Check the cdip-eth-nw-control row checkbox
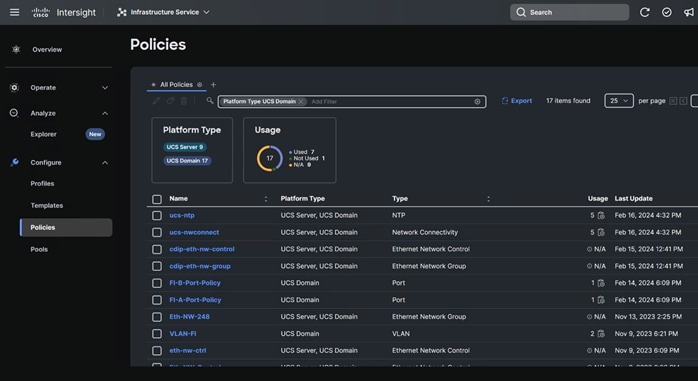698x381 pixels. tap(157, 249)
